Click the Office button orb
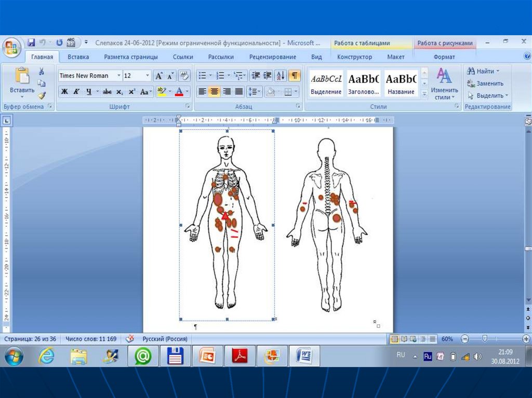This screenshot has width=532, height=398. [11, 47]
